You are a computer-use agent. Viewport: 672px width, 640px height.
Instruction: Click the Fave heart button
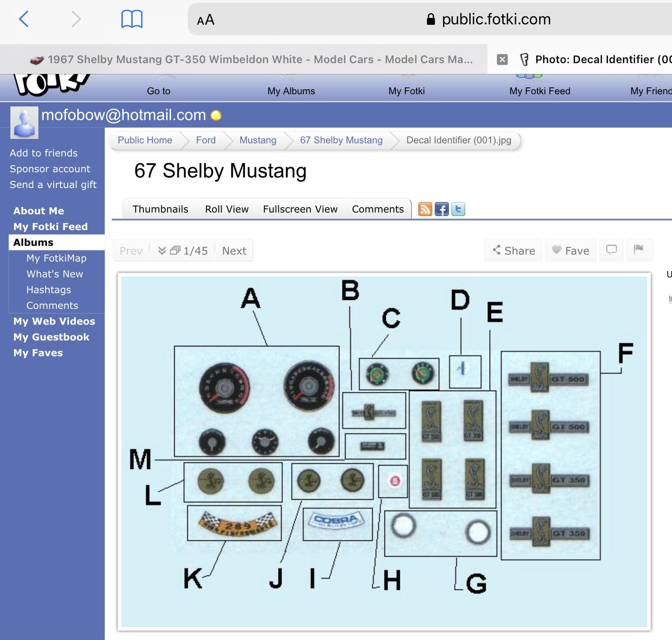571,250
